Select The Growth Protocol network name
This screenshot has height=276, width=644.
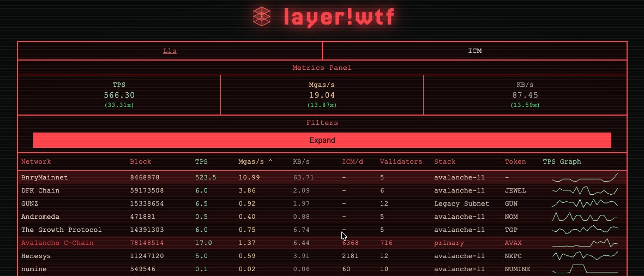click(x=62, y=230)
